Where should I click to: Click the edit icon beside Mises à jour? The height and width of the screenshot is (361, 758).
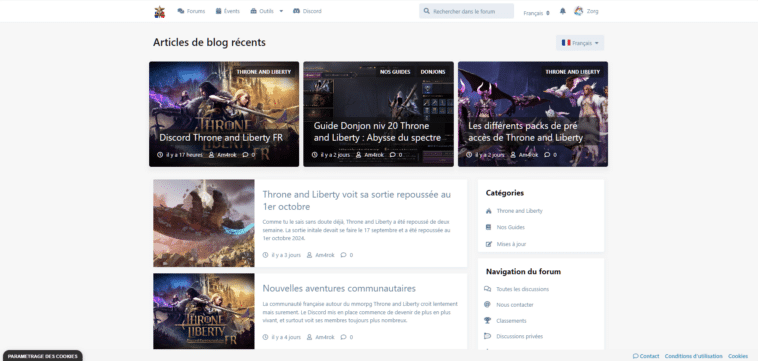[488, 244]
